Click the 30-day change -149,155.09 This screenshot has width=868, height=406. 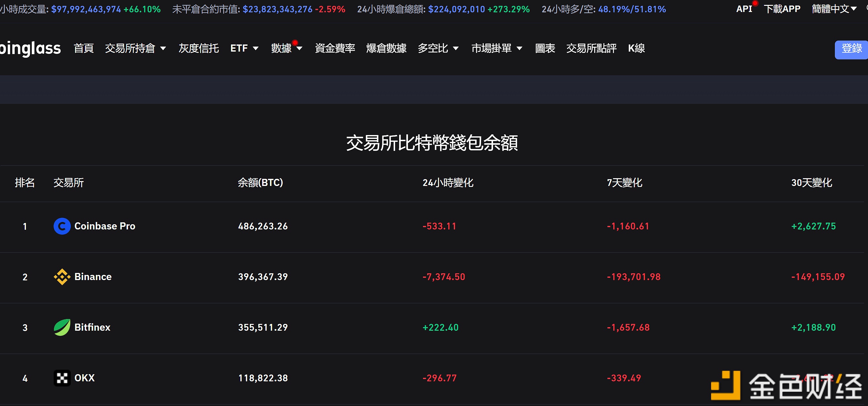tap(818, 277)
